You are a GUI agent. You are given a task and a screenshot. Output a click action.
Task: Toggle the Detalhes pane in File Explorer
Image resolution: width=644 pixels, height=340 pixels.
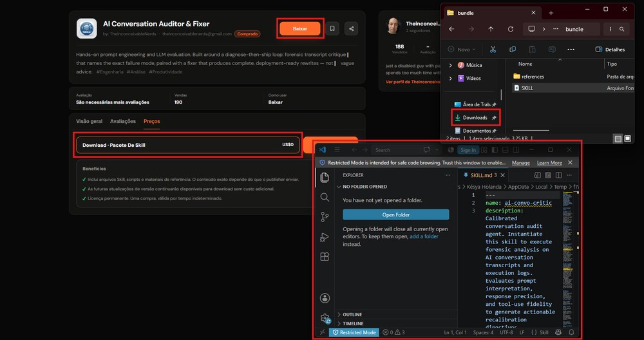point(610,50)
